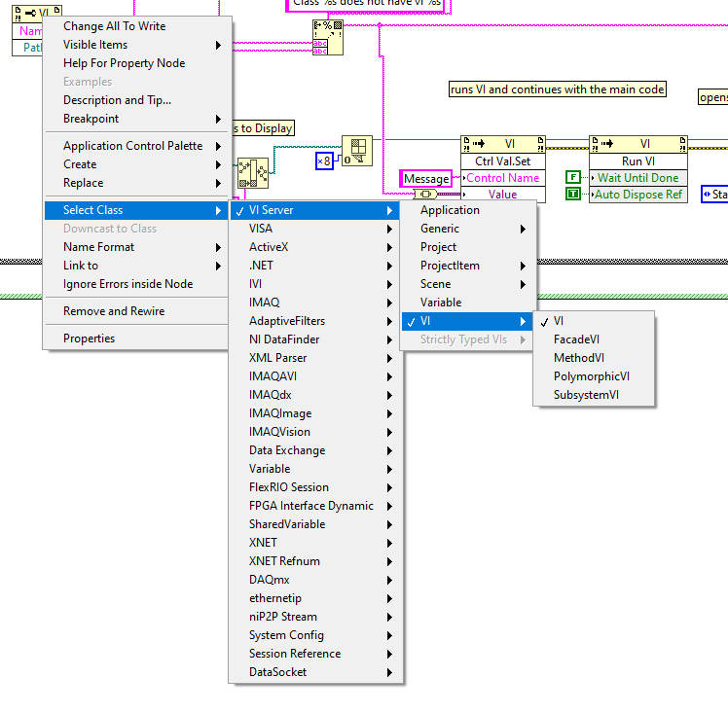Select FacadeVI in the VI class submenu

(x=576, y=339)
